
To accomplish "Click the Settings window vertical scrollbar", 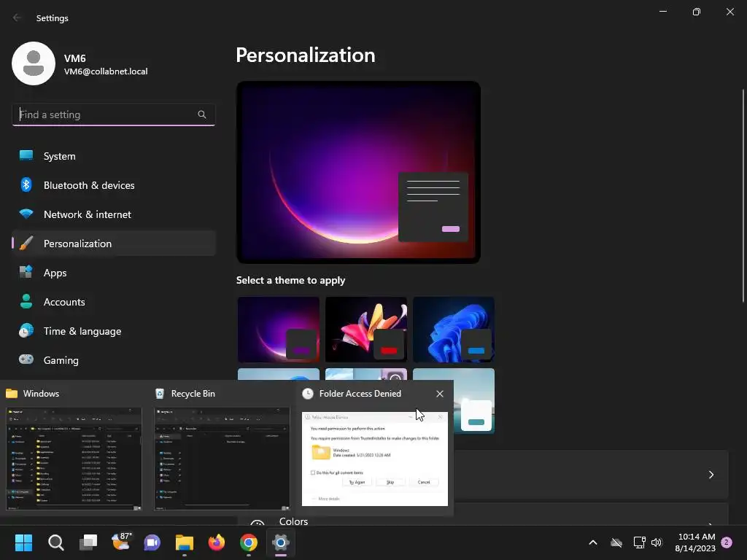I will 743,195.
